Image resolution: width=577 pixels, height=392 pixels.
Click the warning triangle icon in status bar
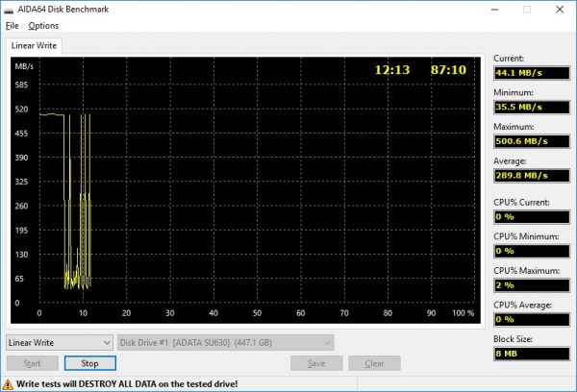(x=8, y=384)
